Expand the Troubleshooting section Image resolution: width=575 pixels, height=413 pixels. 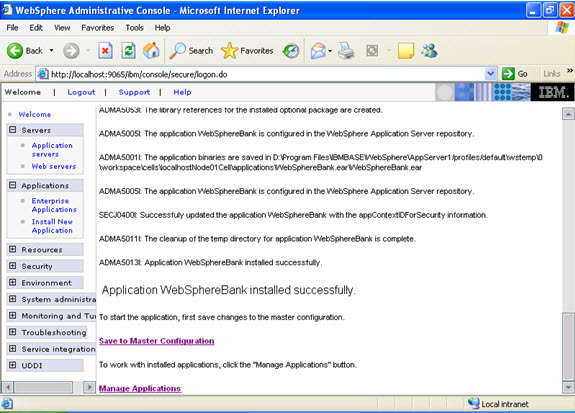(13, 332)
